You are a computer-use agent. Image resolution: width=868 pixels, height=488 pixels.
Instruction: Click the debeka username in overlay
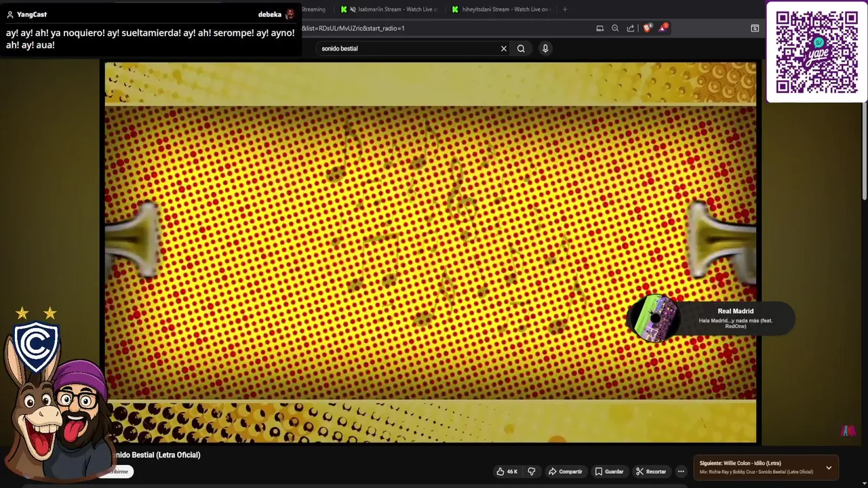pyautogui.click(x=270, y=14)
